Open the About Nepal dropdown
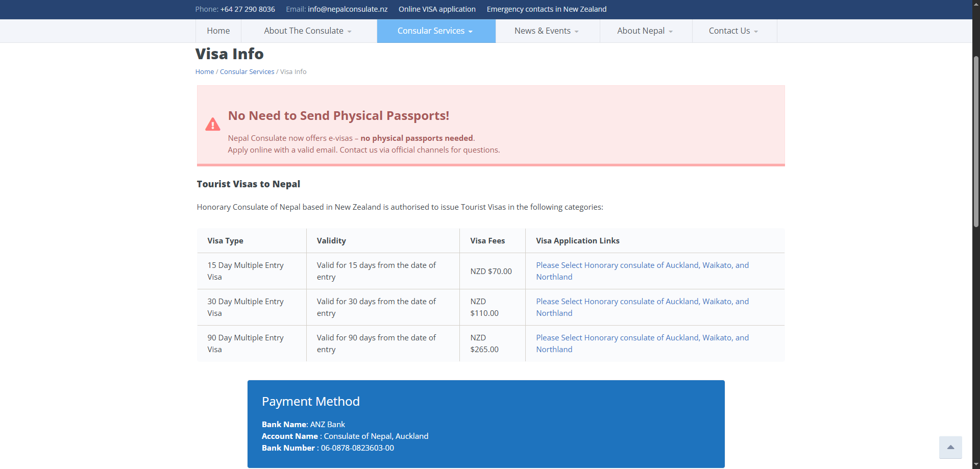Image resolution: width=980 pixels, height=469 pixels. coord(645,31)
